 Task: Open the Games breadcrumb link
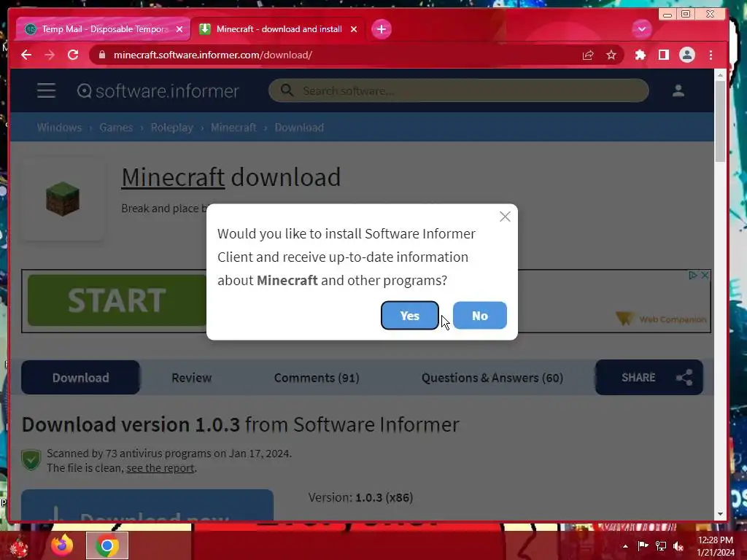116,127
